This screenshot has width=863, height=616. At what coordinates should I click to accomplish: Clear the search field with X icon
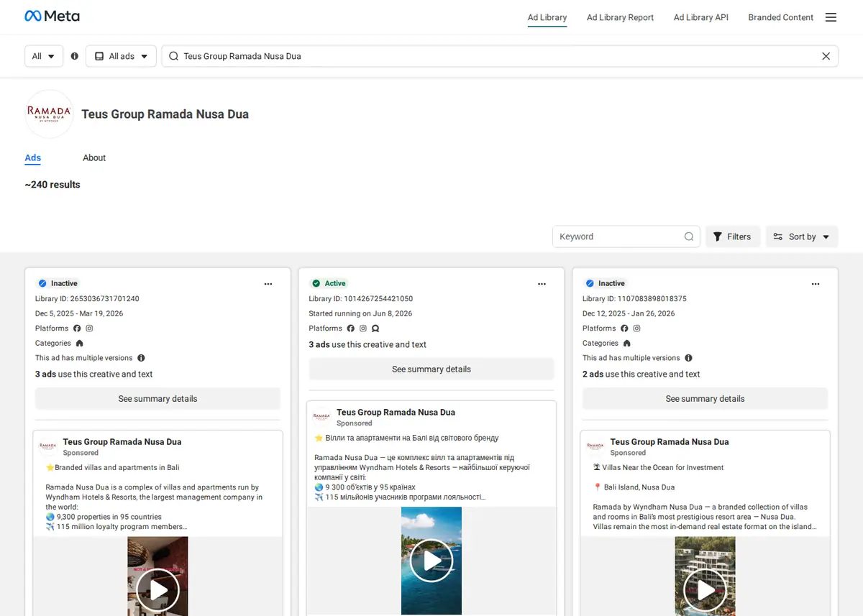pos(826,56)
